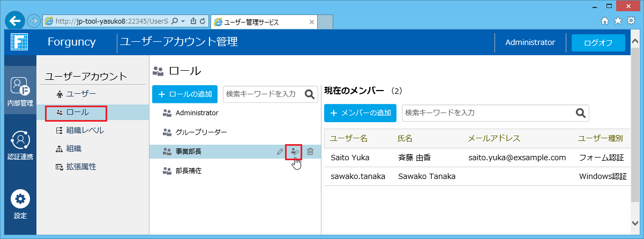This screenshot has height=239, width=644.
Task: Open 認証連携 sidebar section
Action: pos(20,146)
